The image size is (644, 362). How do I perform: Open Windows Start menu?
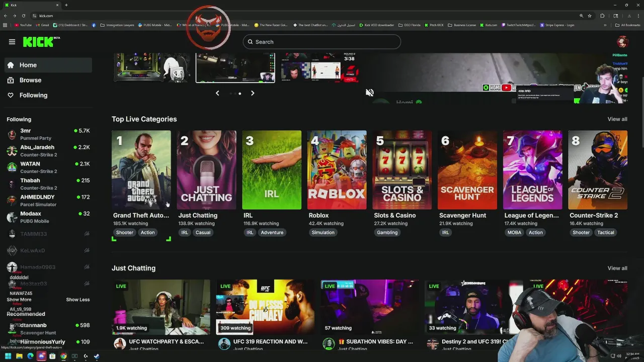(x=8, y=356)
